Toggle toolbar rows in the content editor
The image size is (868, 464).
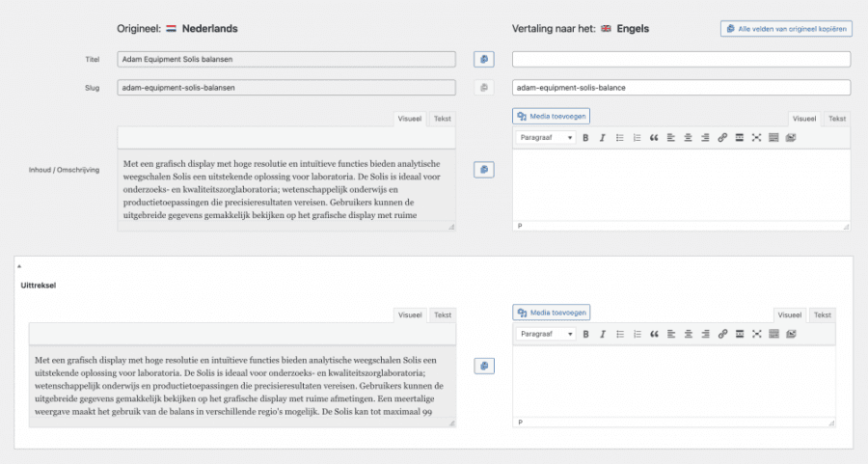point(773,138)
